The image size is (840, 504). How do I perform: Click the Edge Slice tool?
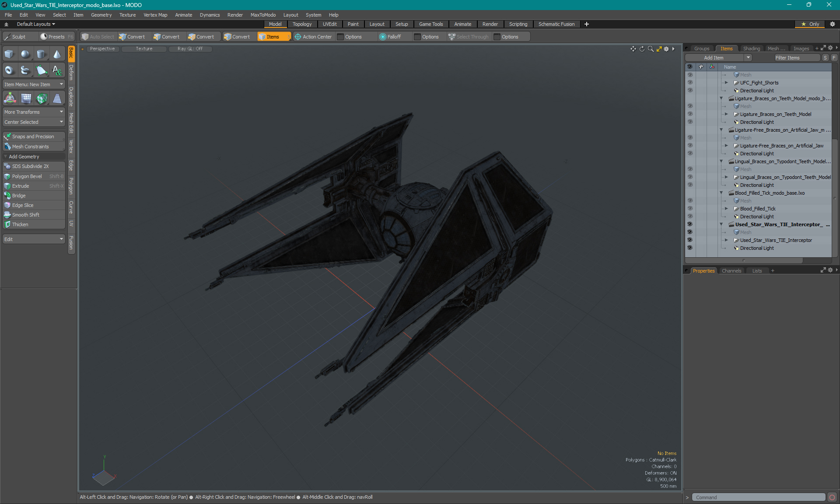click(34, 205)
